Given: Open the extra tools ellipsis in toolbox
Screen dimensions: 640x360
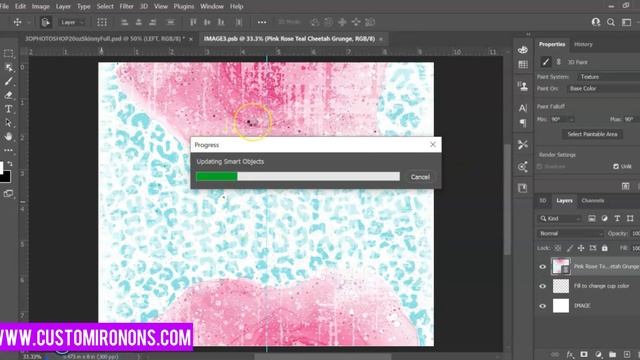Looking at the screenshot, I should tap(8, 150).
